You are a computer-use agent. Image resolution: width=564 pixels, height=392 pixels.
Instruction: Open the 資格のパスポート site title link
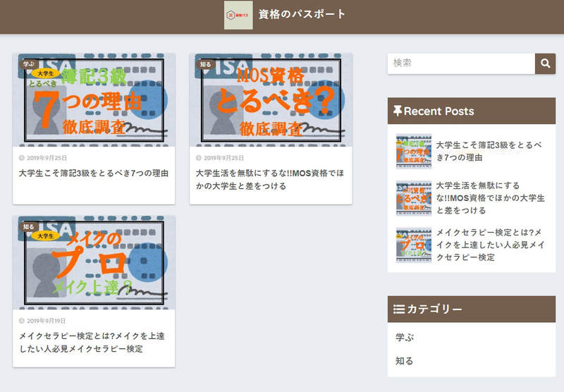pos(302,14)
